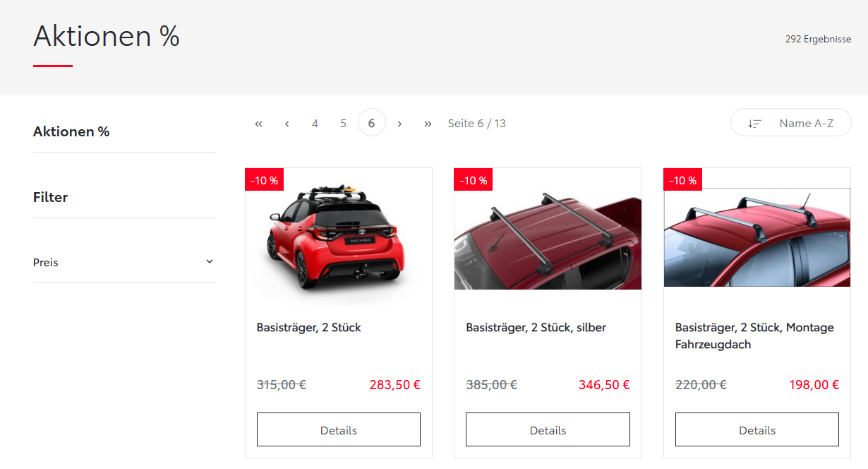Open Details for Basisträger Montage Fahrzeugdach

(x=757, y=429)
